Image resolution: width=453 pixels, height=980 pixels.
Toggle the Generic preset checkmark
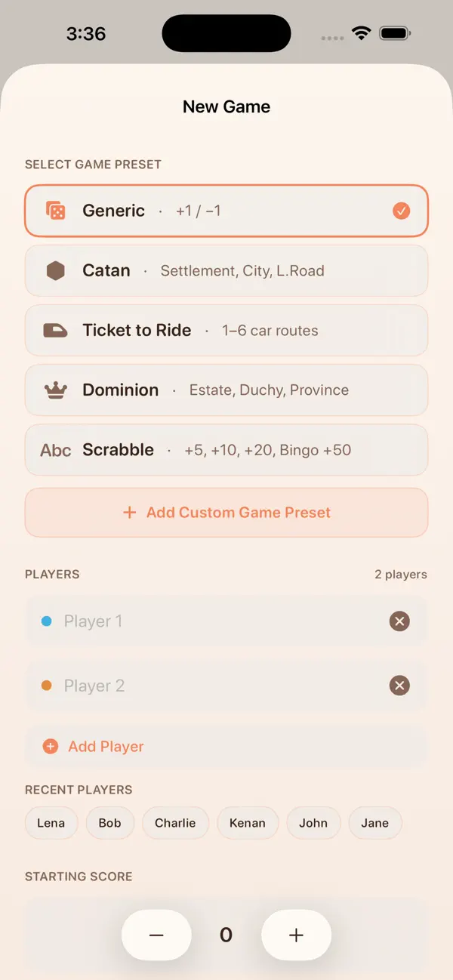402,211
